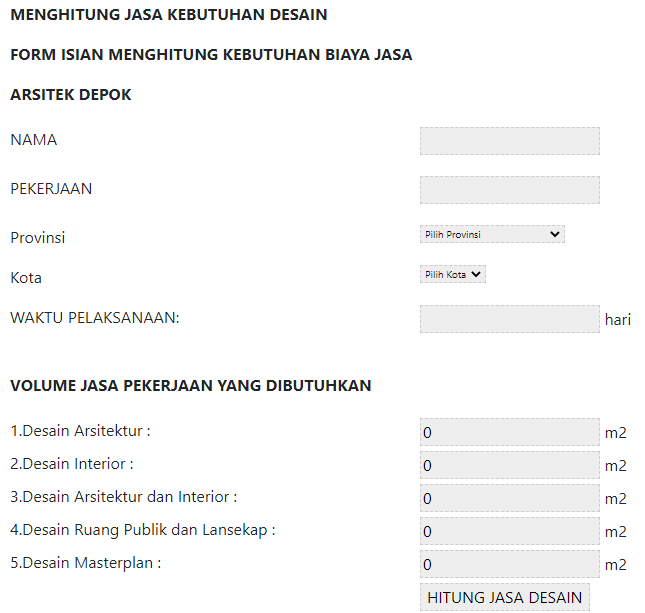Viewport: 645px width, 613px height.
Task: Click the WAKTU PELAKSANAAN days input
Action: point(509,319)
